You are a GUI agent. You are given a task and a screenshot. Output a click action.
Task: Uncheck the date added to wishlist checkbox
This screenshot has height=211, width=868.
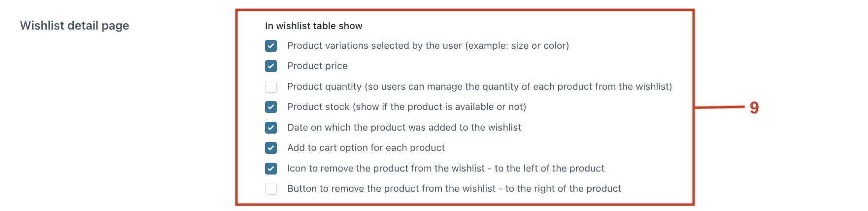point(271,128)
